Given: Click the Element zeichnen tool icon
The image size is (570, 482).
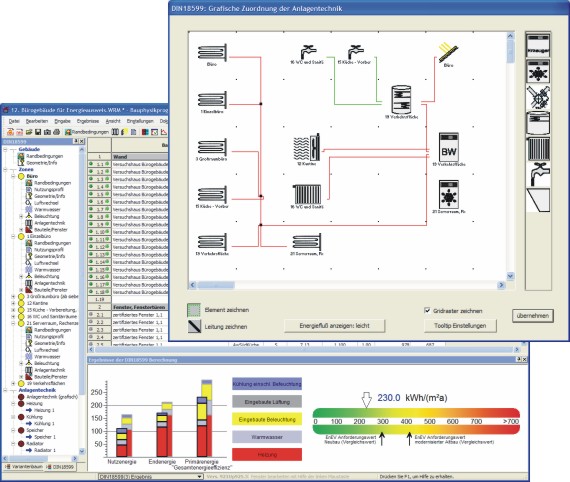Looking at the screenshot, I should click(x=194, y=310).
